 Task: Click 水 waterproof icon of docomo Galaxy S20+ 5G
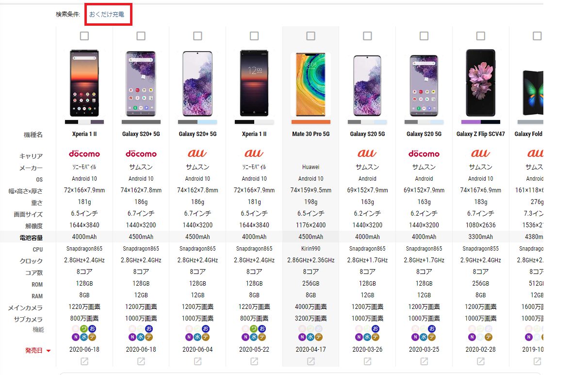pos(141,337)
